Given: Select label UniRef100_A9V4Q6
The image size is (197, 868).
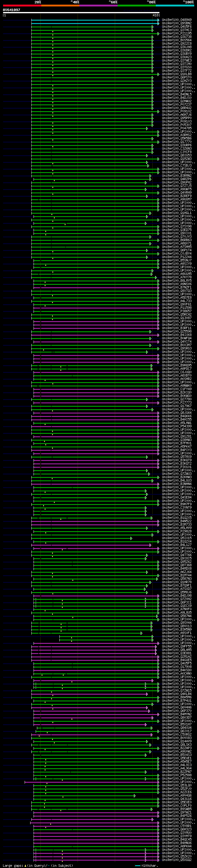Looking at the screenshot, I should coord(177,795).
